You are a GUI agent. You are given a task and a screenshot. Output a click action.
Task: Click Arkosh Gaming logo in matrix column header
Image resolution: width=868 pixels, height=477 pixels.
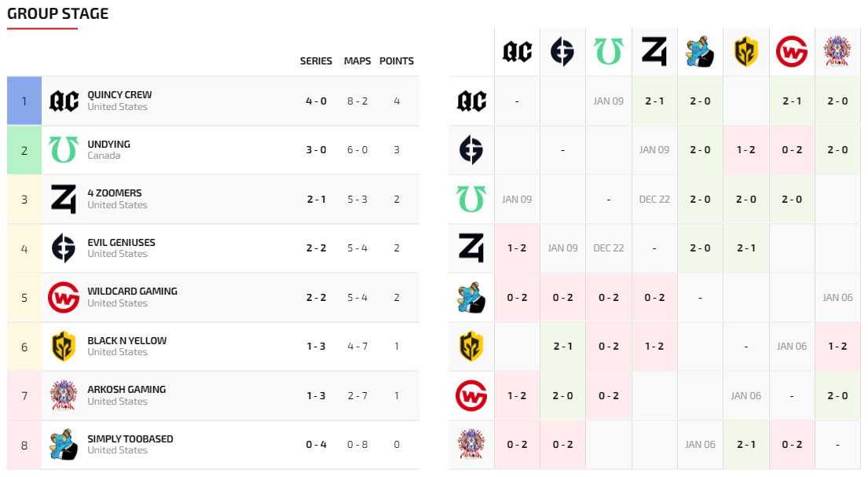[837, 52]
